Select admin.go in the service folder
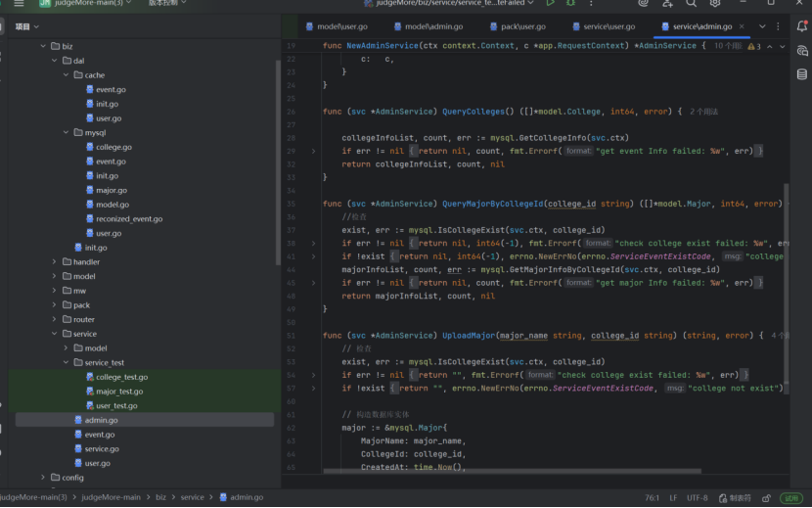 [x=101, y=420]
